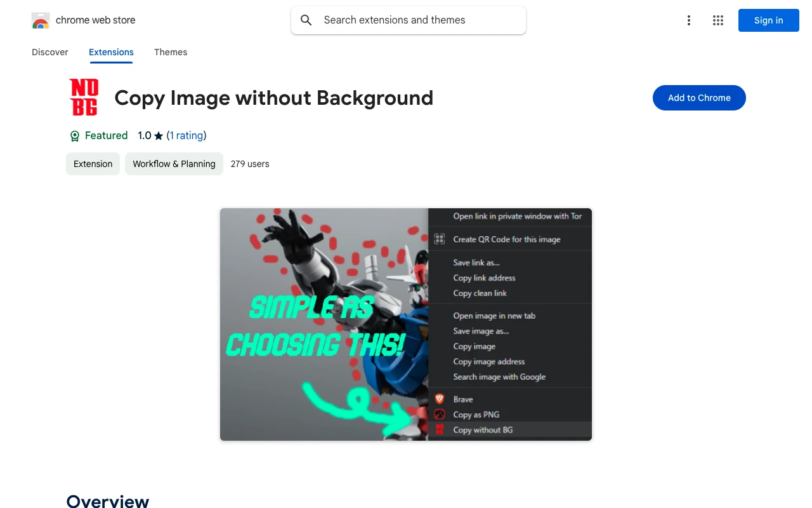Screen dimensions: 812x508
Task: Click the NO BG extension logo
Action: click(84, 98)
